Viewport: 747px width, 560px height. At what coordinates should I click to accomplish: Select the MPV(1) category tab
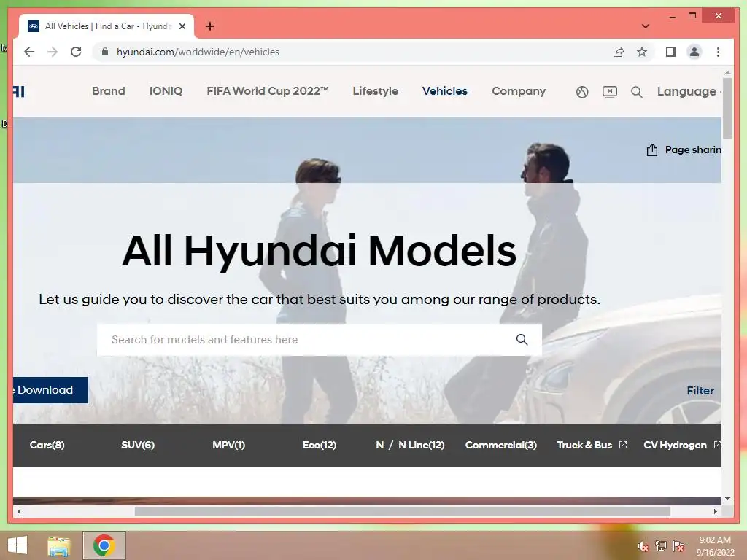pyautogui.click(x=228, y=445)
